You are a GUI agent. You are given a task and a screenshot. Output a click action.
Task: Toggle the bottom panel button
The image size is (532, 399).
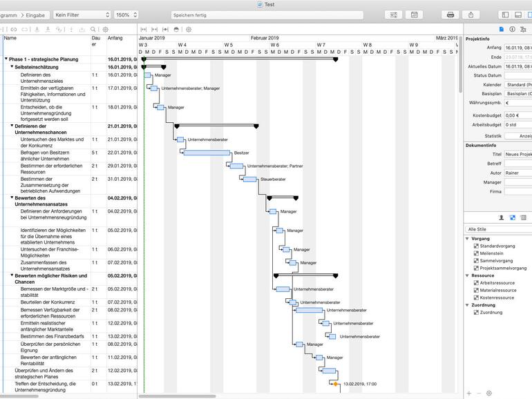[x=518, y=15]
